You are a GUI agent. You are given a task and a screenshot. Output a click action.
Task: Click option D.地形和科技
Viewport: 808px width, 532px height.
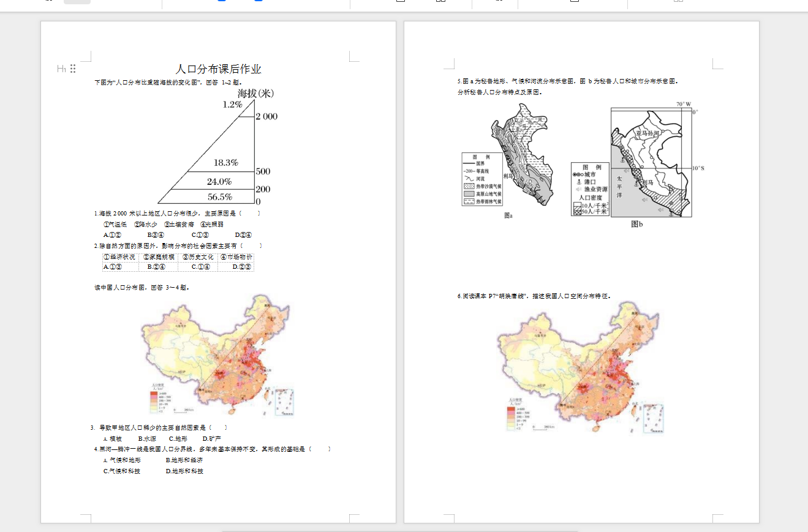click(x=184, y=471)
